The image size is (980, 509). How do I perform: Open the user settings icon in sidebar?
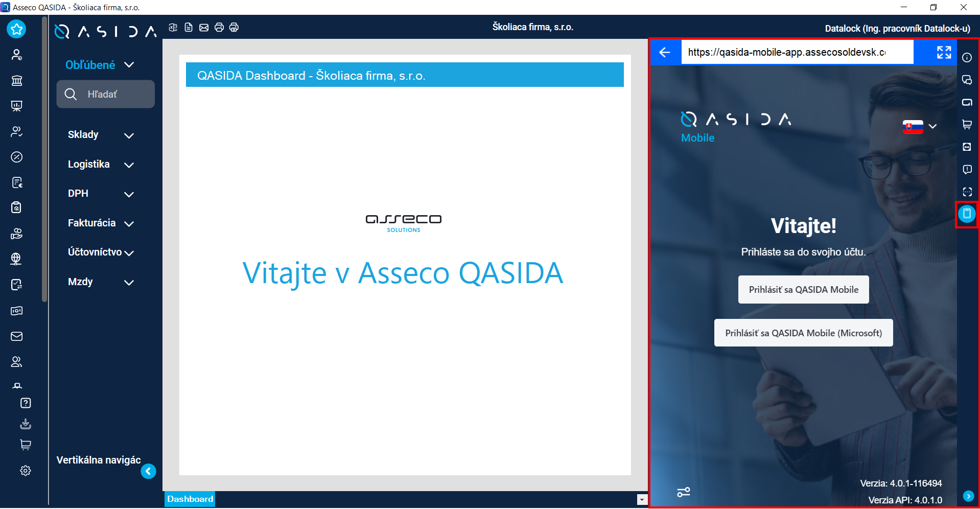point(17,55)
